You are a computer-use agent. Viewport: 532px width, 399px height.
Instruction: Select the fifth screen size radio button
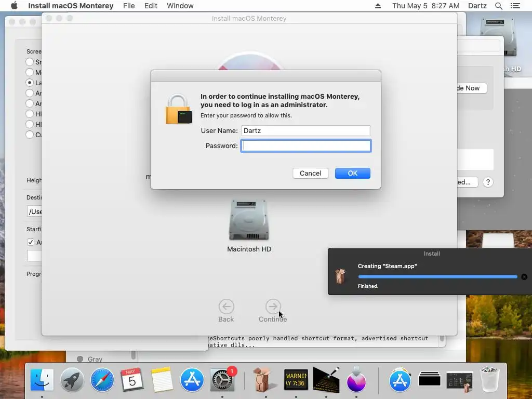tap(30, 103)
